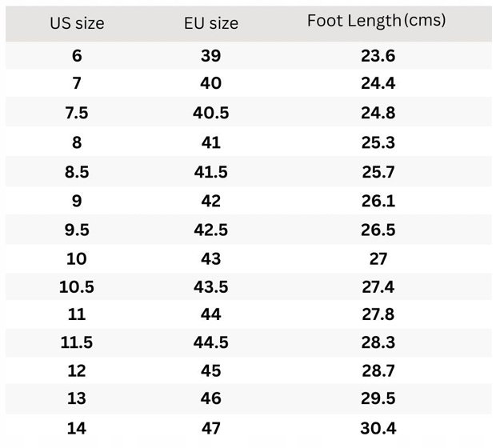
Task: Click US size 11.5 cell
Action: click(x=77, y=342)
